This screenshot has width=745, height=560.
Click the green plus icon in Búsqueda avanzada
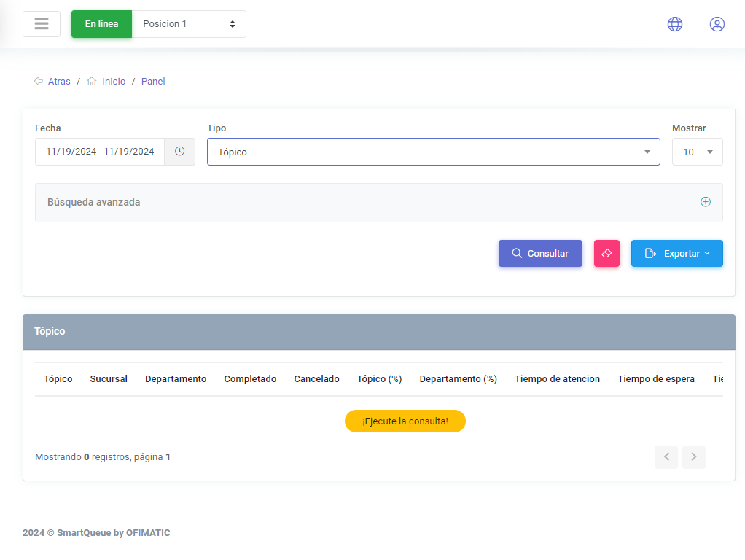705,202
